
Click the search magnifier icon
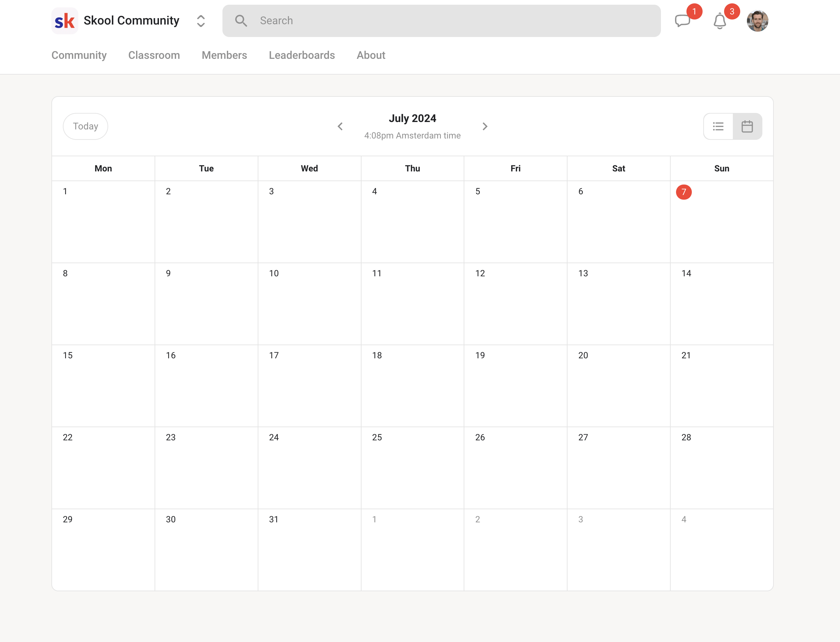pos(241,21)
